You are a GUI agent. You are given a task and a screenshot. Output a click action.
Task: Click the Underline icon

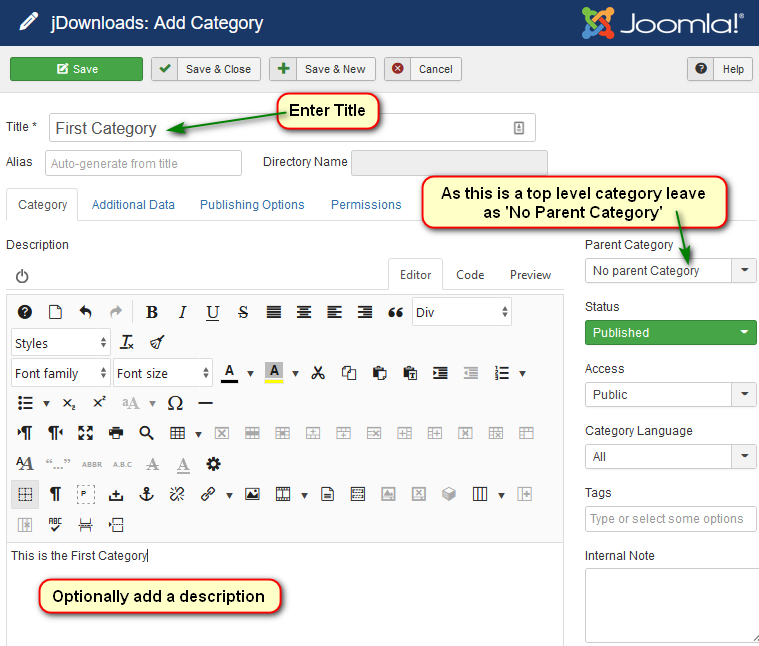click(x=213, y=312)
